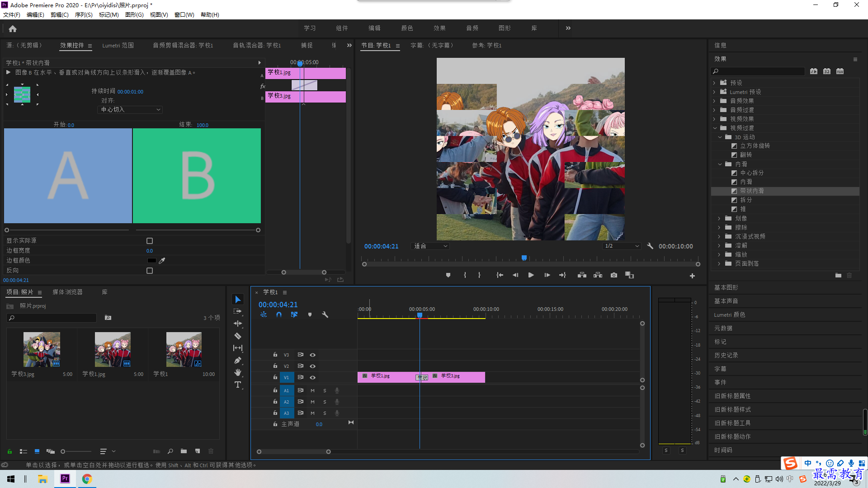Open program monitor settings wrench
Screen dimensions: 868x488
pos(650,246)
